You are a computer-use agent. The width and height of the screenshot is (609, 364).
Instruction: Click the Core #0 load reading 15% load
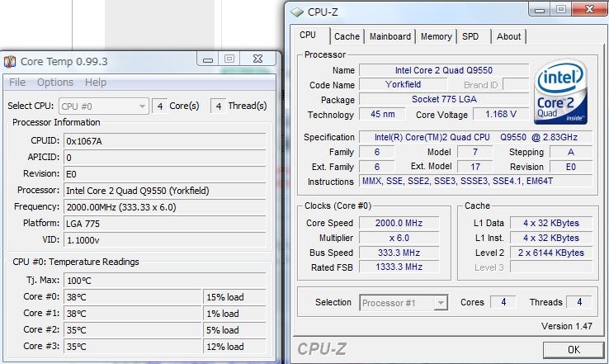point(234,297)
